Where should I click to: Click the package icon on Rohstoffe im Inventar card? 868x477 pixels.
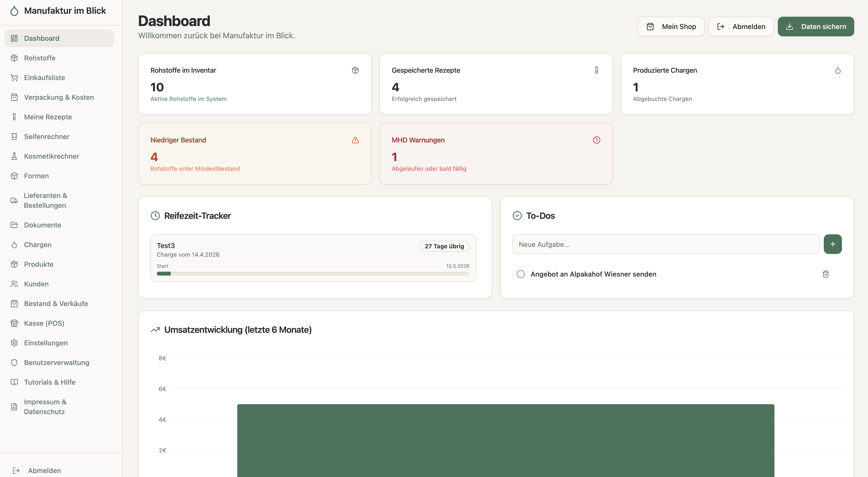tap(355, 70)
